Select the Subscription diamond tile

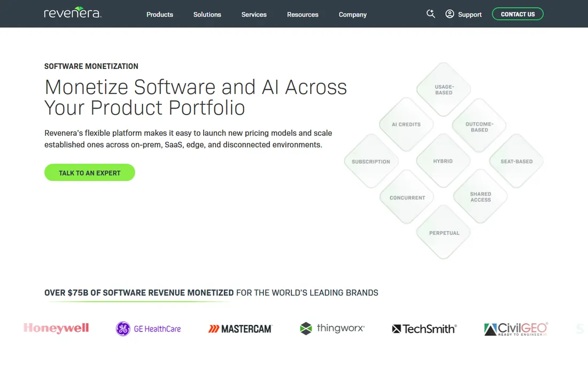pyautogui.click(x=371, y=162)
